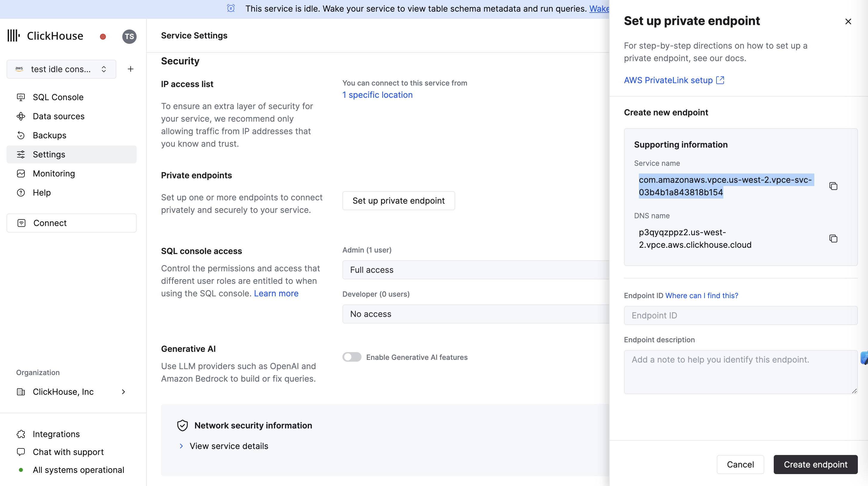Click the Data sources icon in sidebar
The height and width of the screenshot is (486, 868).
coord(21,116)
